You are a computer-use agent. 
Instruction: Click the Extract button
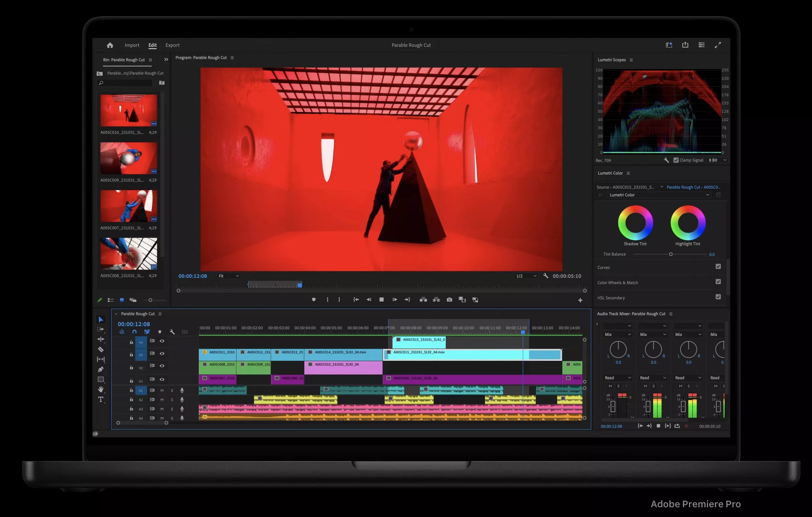click(x=437, y=300)
